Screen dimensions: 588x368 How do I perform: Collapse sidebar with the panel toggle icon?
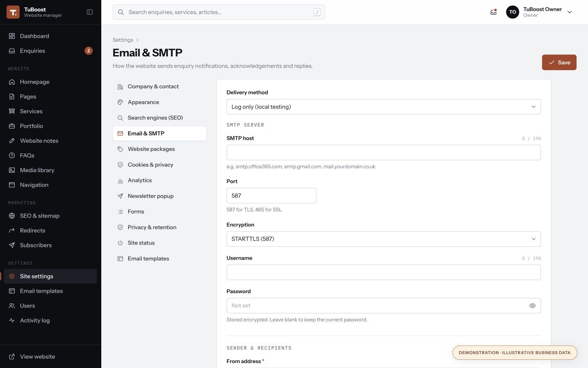pyautogui.click(x=90, y=12)
